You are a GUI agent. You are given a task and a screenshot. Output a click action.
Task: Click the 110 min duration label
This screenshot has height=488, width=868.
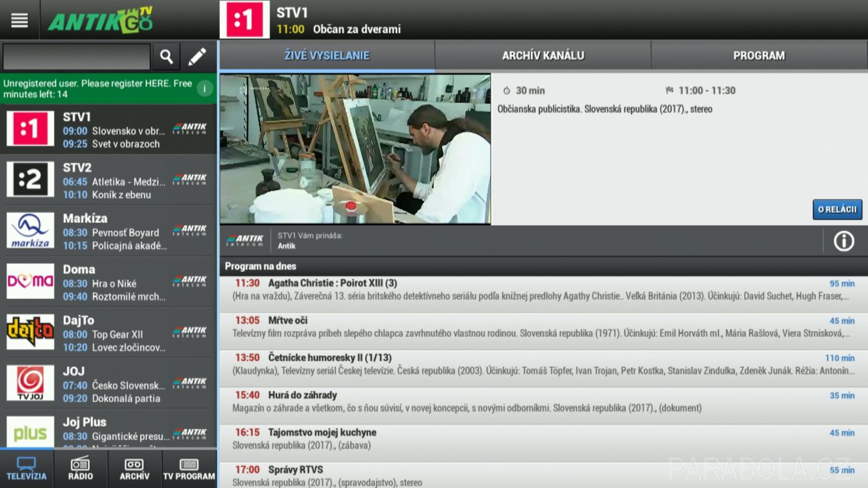[840, 358]
